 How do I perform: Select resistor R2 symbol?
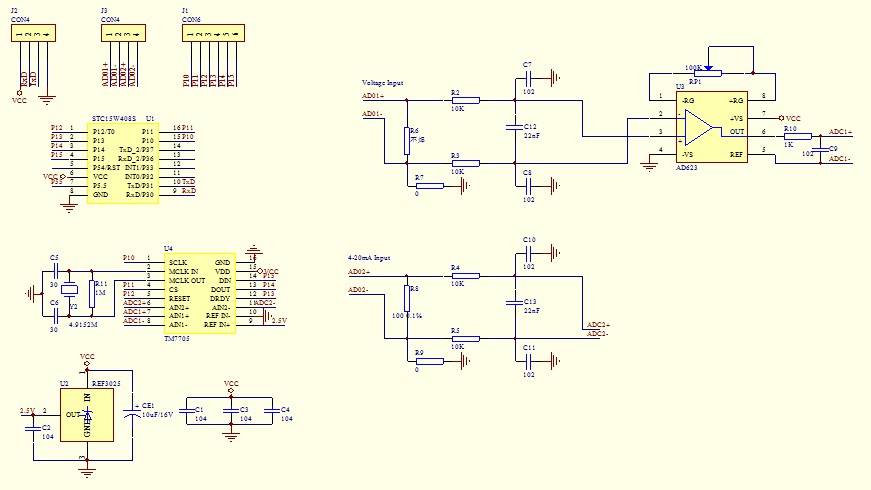pos(465,101)
